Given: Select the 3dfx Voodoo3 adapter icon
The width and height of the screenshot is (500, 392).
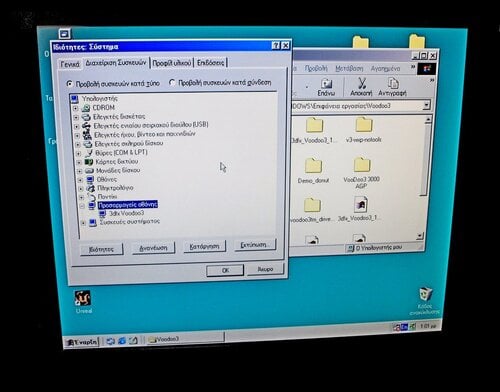Looking at the screenshot, I should 103,213.
